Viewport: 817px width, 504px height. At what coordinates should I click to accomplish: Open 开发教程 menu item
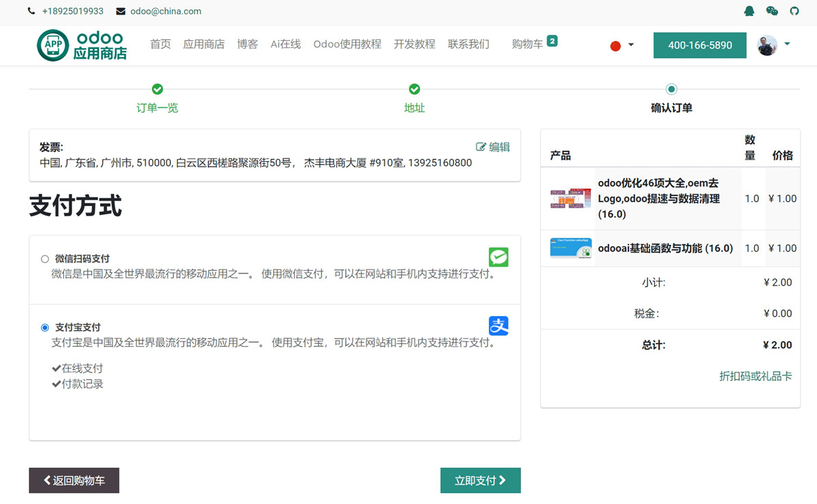click(x=415, y=44)
